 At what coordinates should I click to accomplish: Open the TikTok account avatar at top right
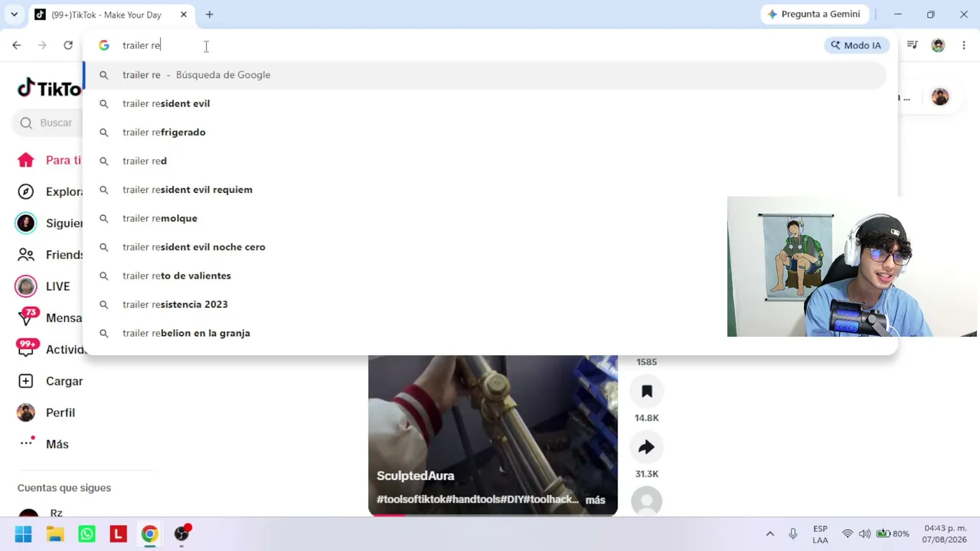click(940, 96)
